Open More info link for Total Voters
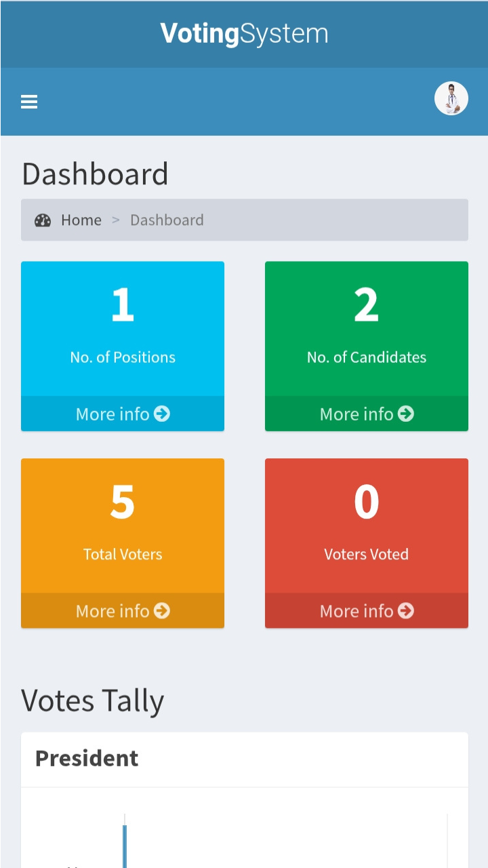488x868 pixels. (113, 611)
